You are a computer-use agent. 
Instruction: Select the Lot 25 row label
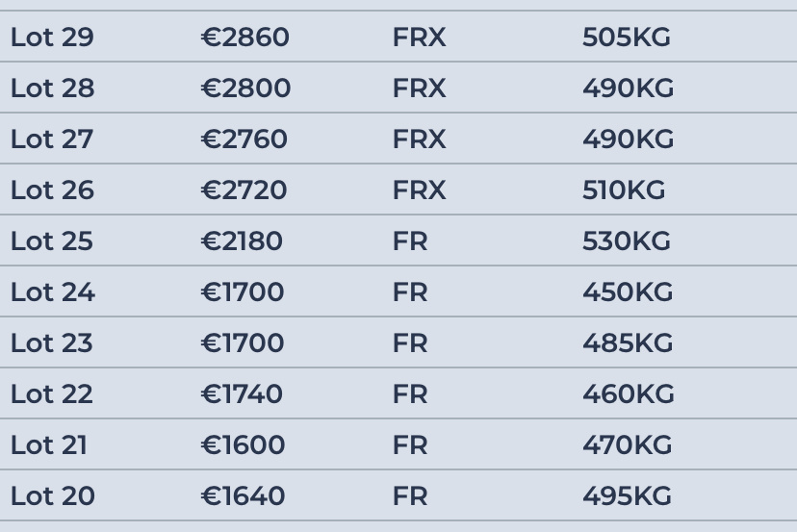point(52,241)
